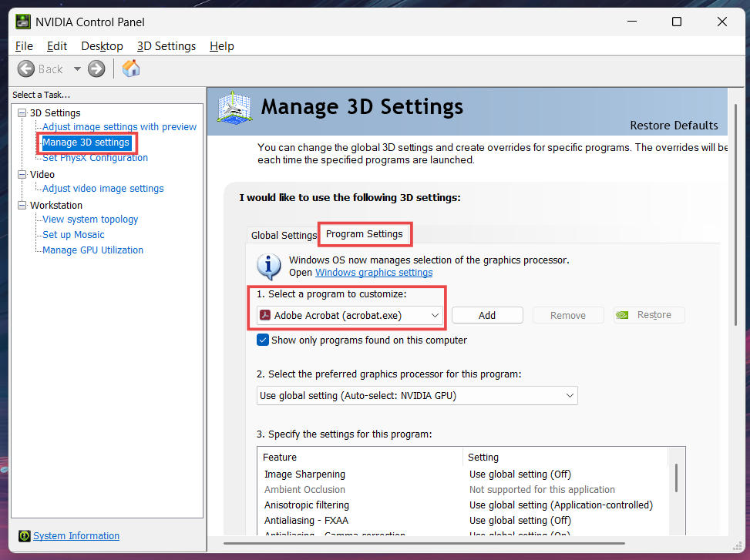Click the Restore Defaults link

(x=674, y=126)
